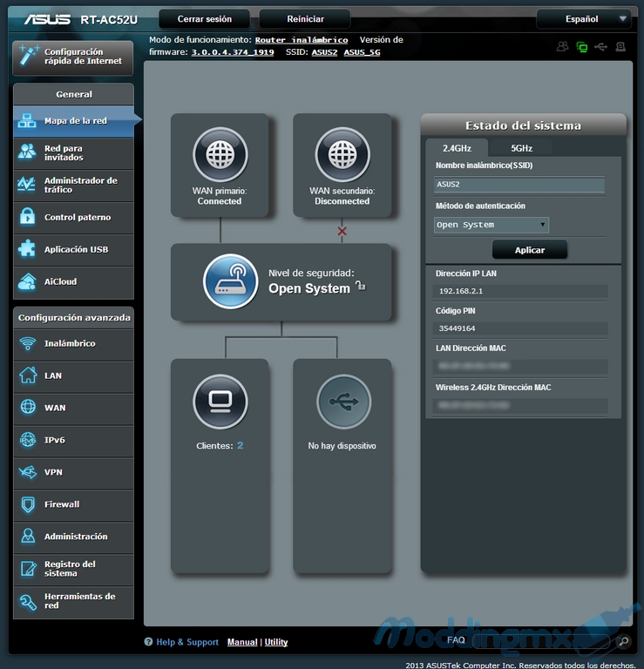The image size is (644, 669).
Task: Click the guest network status icon
Action: pos(562,46)
